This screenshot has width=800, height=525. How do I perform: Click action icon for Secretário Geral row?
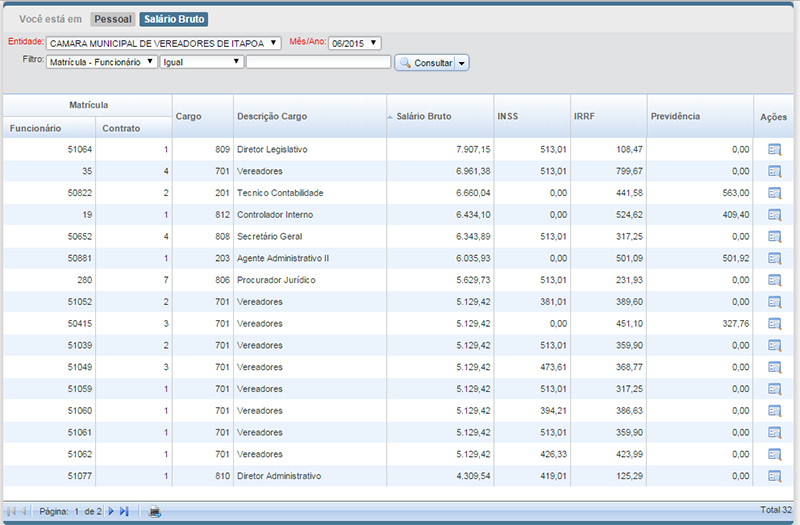click(774, 237)
